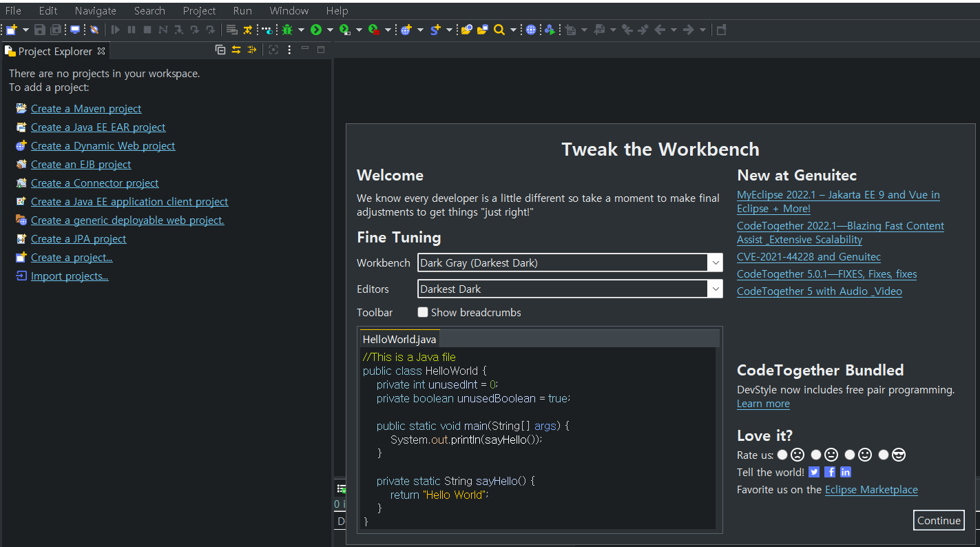
Task: Click the New Dynamic Web Project globe icon
Action: tap(406, 30)
